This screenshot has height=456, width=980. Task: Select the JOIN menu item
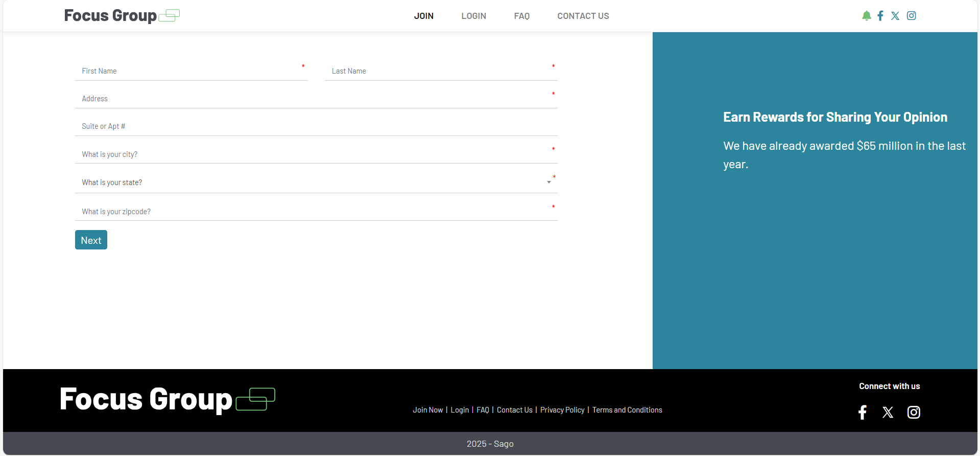click(x=424, y=16)
